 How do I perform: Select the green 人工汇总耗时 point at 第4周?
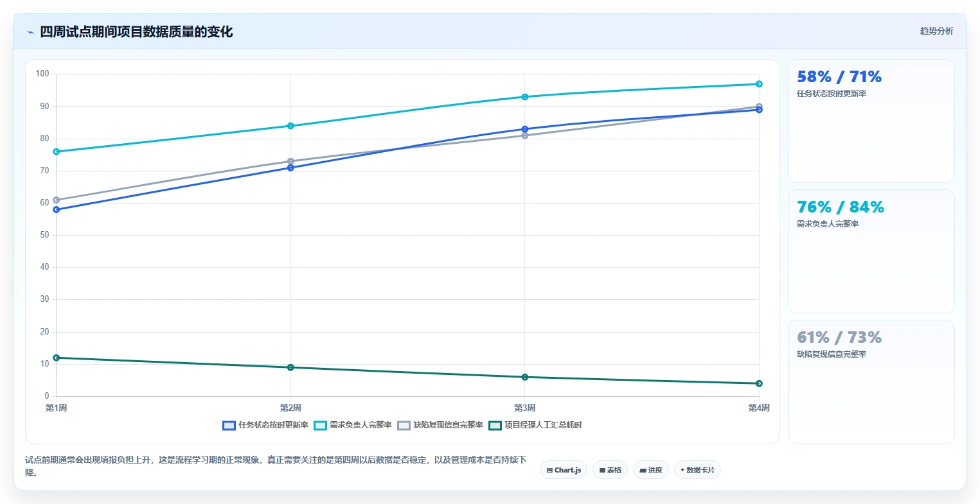coord(759,383)
